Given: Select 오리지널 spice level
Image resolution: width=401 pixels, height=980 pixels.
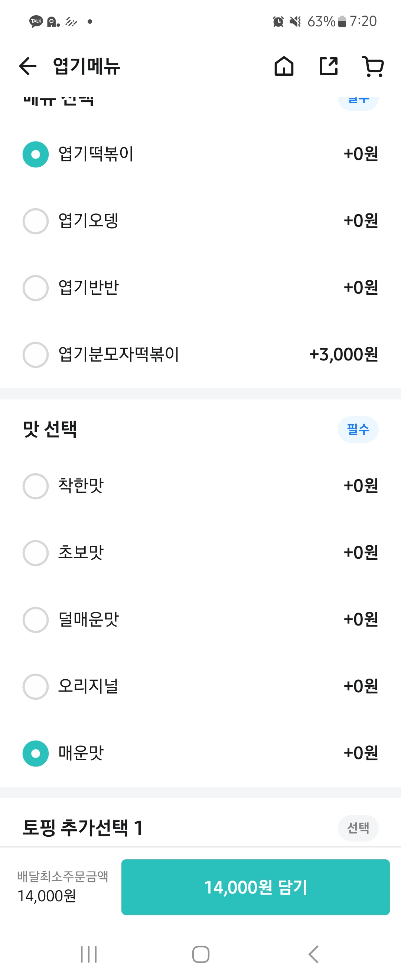Looking at the screenshot, I should [35, 686].
